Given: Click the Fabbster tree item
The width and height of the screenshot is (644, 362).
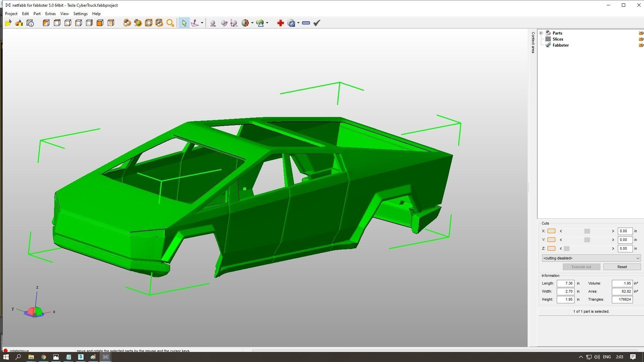Looking at the screenshot, I should [x=560, y=45].
